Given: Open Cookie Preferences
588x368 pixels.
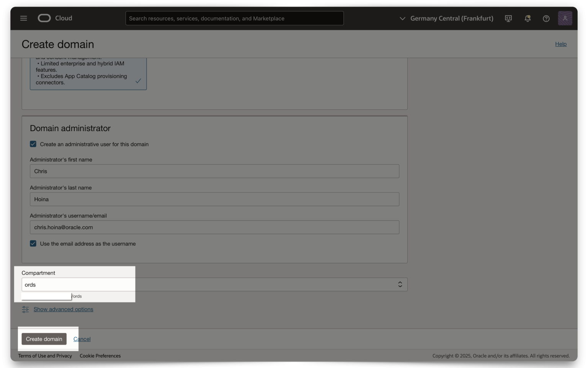Looking at the screenshot, I should coord(100,356).
